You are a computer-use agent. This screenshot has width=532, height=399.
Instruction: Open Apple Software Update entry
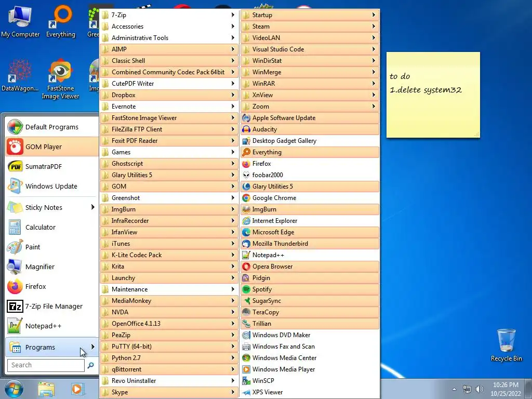pos(310,118)
